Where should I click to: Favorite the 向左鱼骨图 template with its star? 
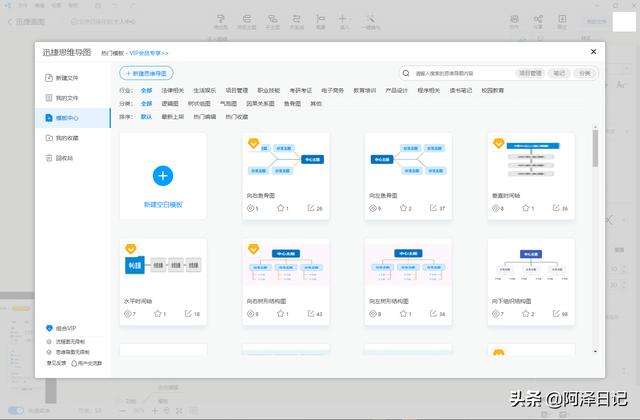click(403, 208)
